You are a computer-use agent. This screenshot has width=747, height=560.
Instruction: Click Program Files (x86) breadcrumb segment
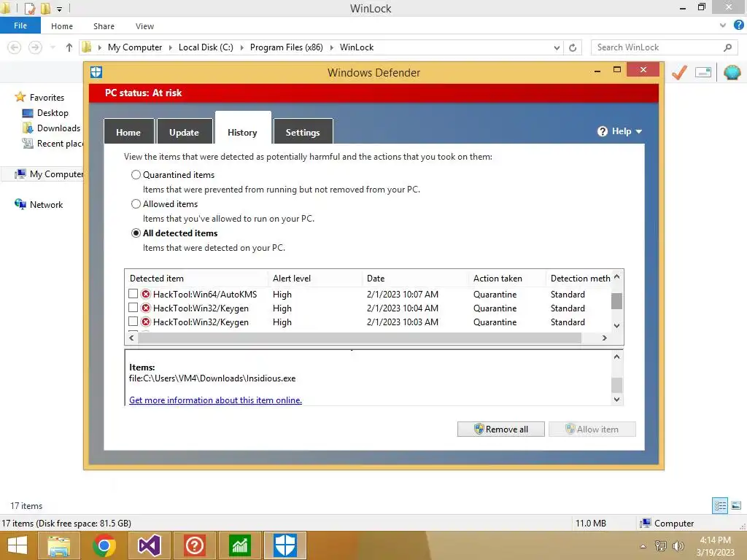[x=286, y=47]
